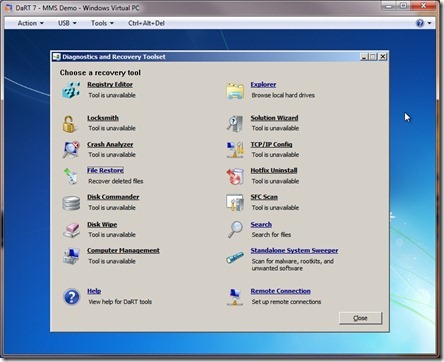
Task: Open the Computer Management link
Action: click(123, 250)
